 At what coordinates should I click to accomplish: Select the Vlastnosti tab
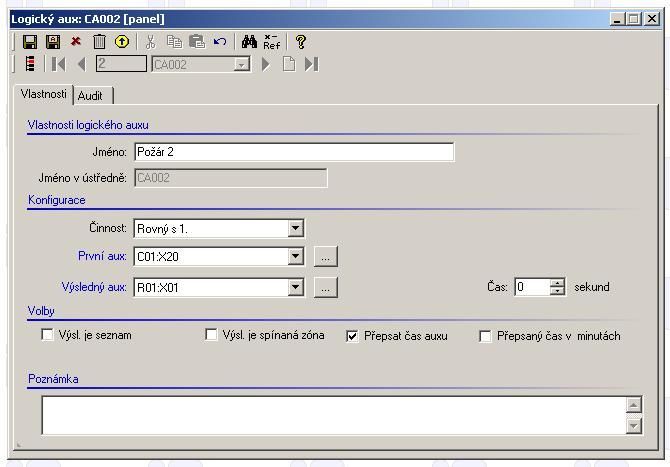click(44, 94)
